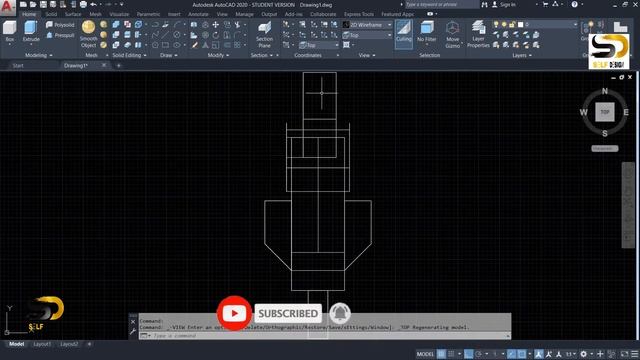
Task: Select the Move tool in Modify panel
Action: pyautogui.click(x=216, y=25)
